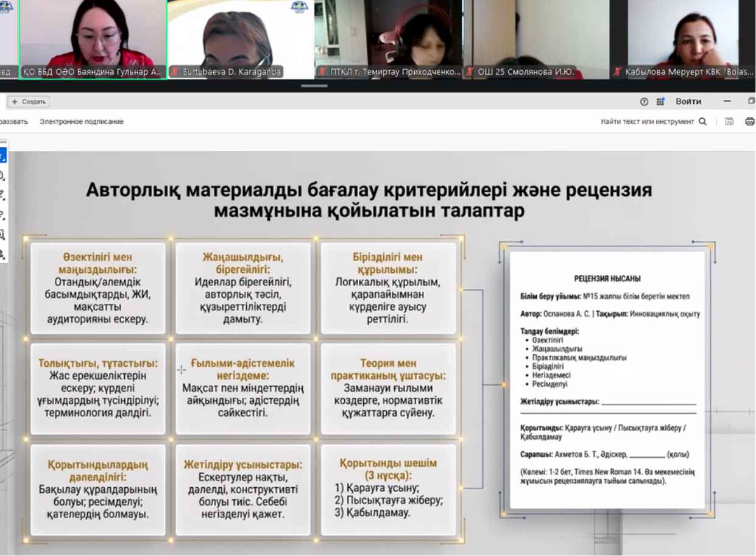This screenshot has height=556, width=756.
Task: Click the print icon
Action: 749,122
